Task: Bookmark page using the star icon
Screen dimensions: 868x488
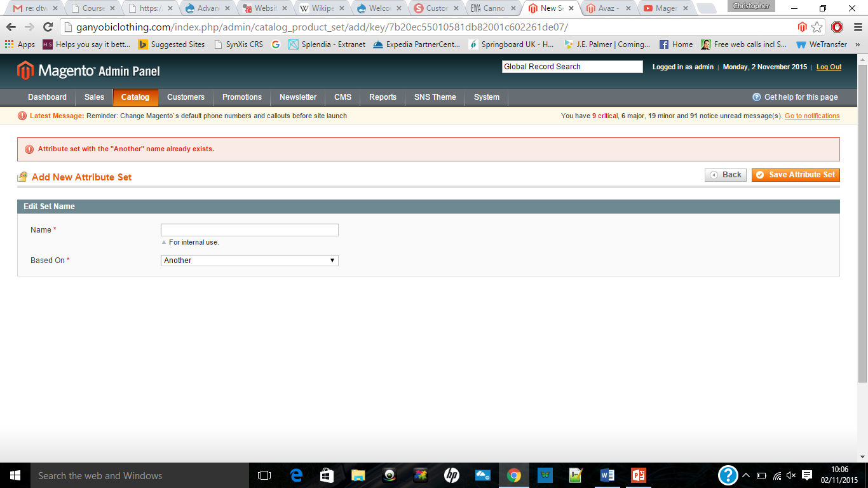Action: (x=817, y=27)
